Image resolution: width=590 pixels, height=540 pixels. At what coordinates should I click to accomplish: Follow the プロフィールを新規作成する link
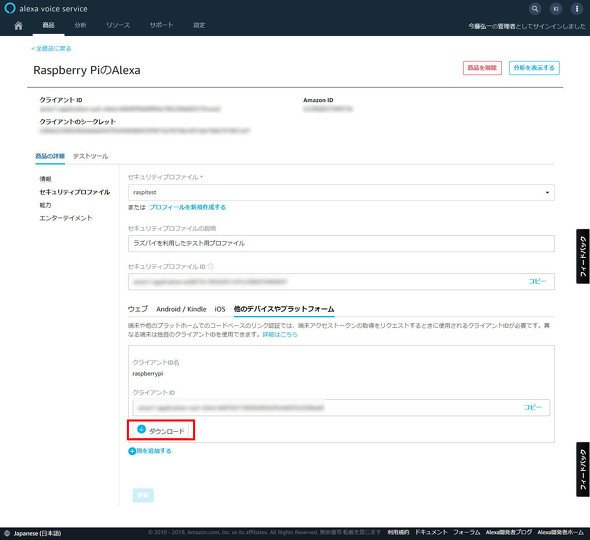pyautogui.click(x=187, y=207)
